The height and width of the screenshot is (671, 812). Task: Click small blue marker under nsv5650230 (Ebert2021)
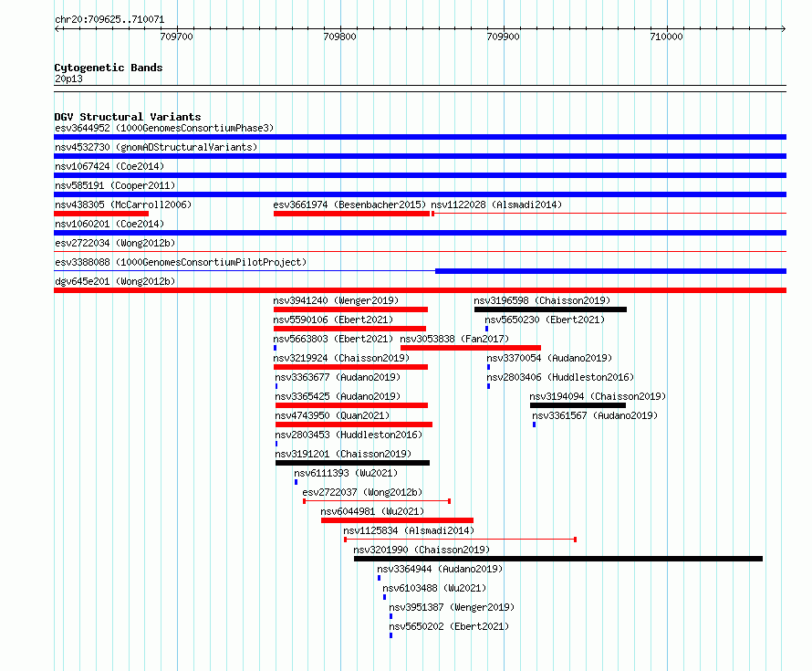[486, 329]
